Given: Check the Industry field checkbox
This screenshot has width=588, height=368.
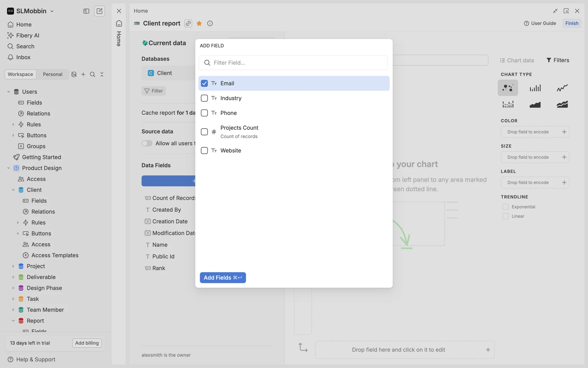Looking at the screenshot, I should [204, 98].
